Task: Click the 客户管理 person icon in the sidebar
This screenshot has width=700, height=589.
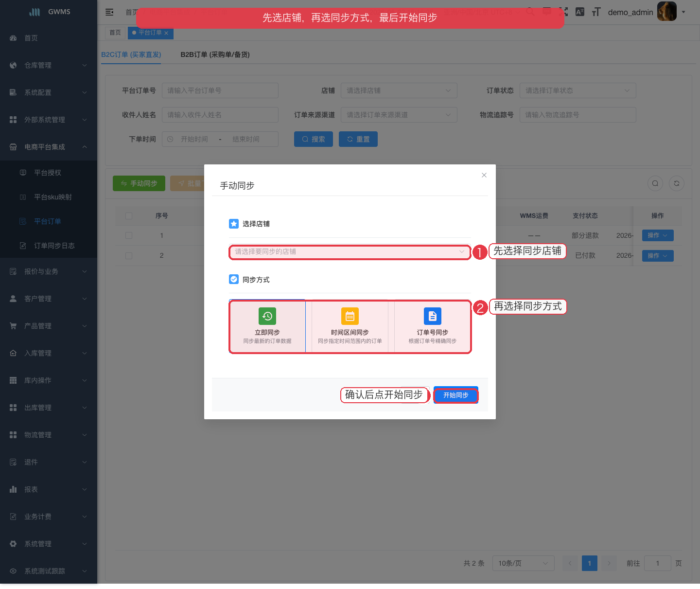Action: click(13, 299)
